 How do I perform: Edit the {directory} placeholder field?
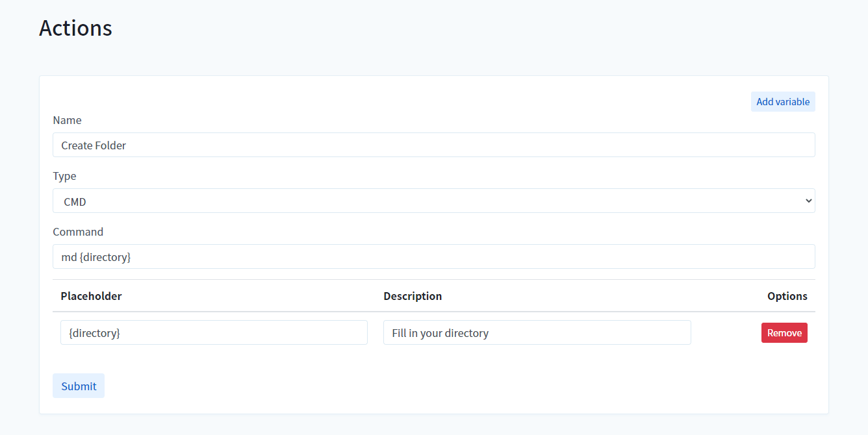coord(214,333)
